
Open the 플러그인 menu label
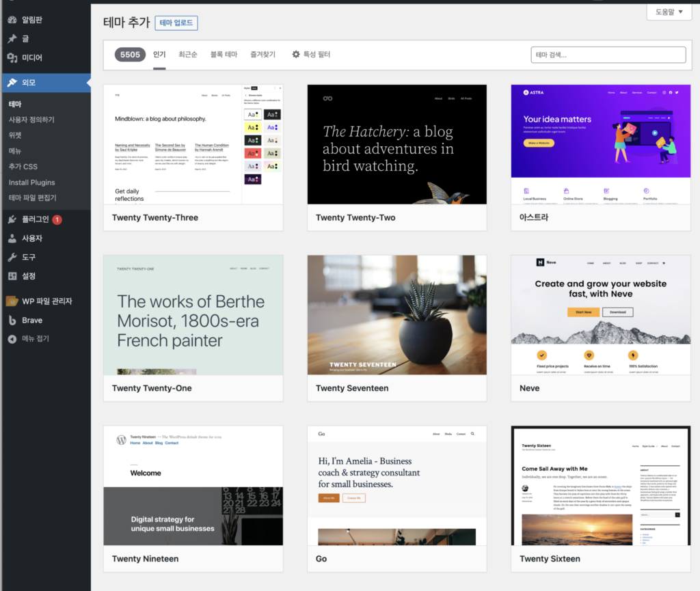tap(36, 219)
